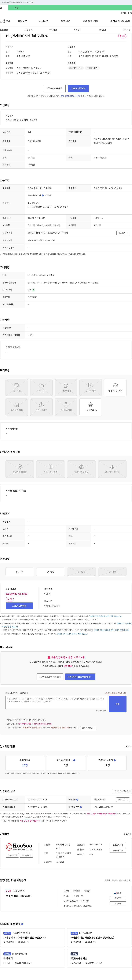Click the 로그인 link at top

pos(123,13)
